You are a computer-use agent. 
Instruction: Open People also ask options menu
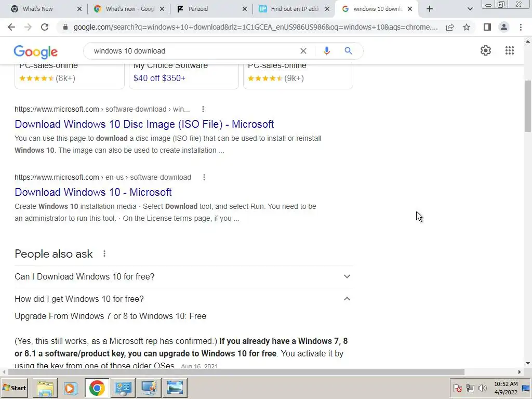(104, 254)
